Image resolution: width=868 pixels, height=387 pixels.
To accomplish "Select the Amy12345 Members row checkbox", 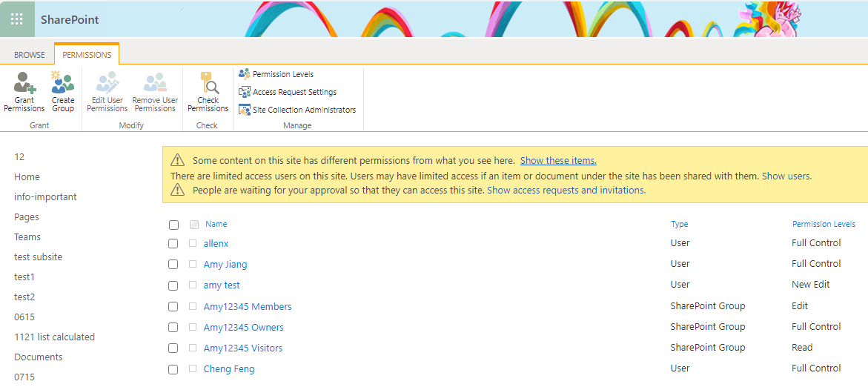I will tap(173, 307).
